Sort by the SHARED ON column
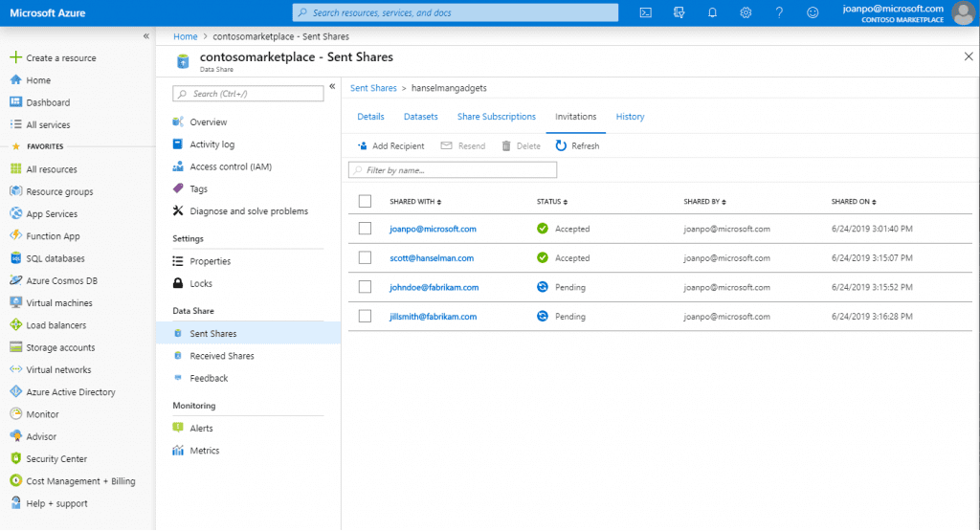Viewport: 980px width, 531px height. (x=853, y=202)
